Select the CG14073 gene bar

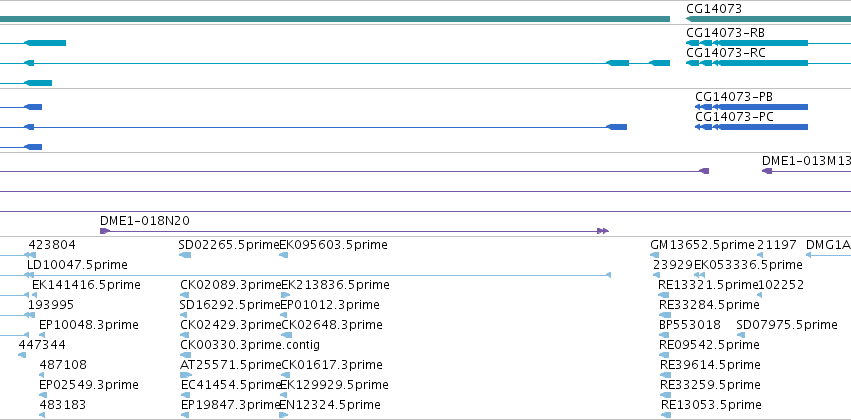click(x=769, y=19)
